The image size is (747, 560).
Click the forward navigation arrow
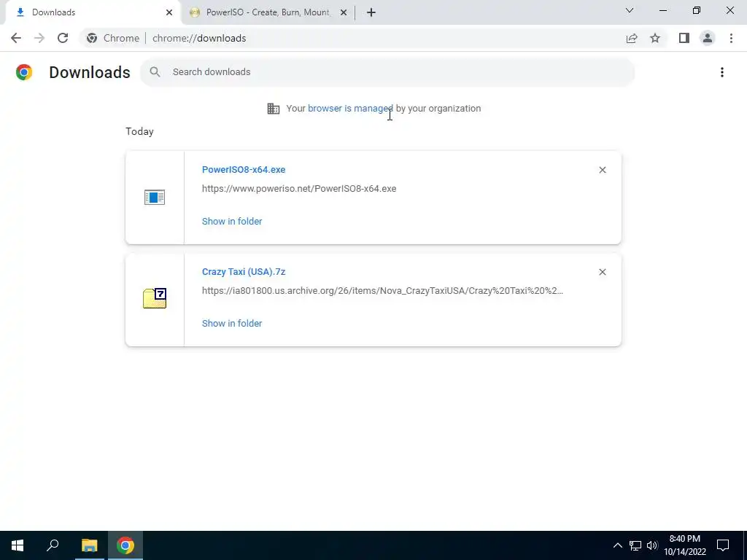(x=39, y=38)
